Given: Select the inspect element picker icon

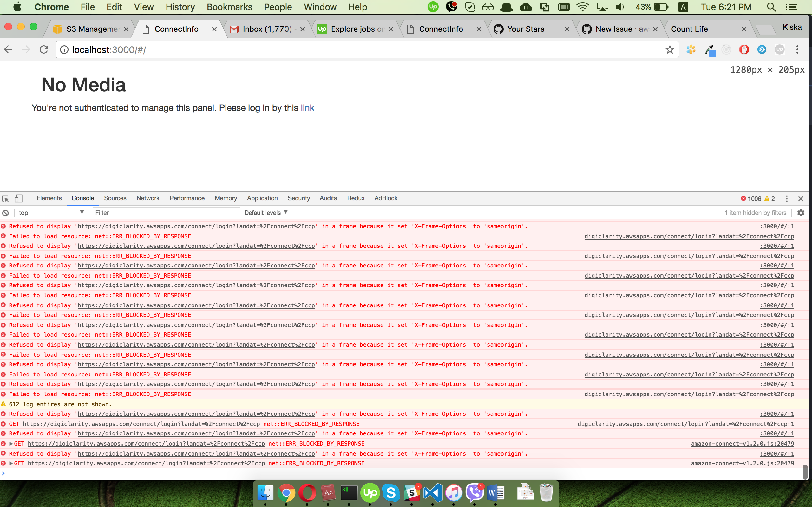Looking at the screenshot, I should 5,198.
